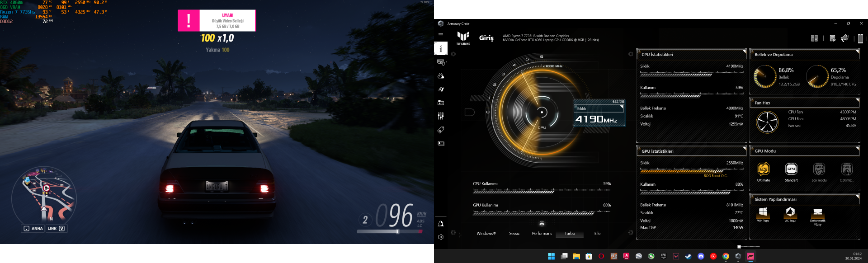This screenshot has width=868, height=263.
Task: Click the GPU Sıklık frequency bar
Action: pyautogui.click(x=692, y=170)
